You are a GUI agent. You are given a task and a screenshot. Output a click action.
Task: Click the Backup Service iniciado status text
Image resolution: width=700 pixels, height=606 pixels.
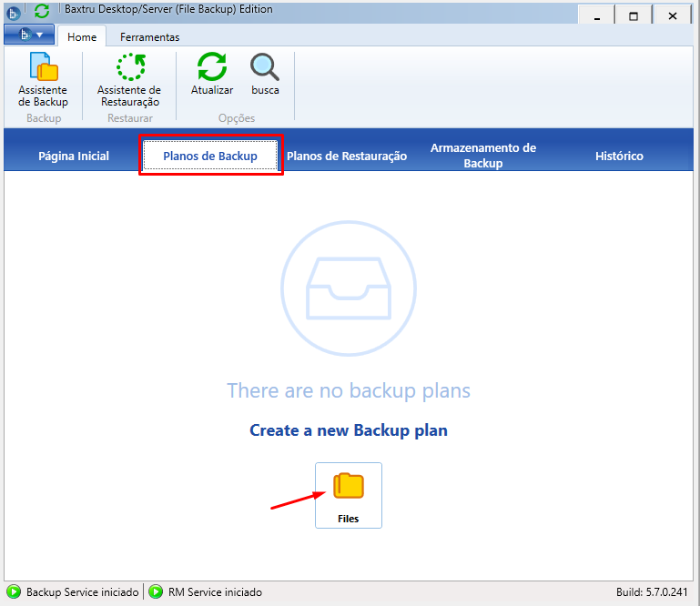82,592
